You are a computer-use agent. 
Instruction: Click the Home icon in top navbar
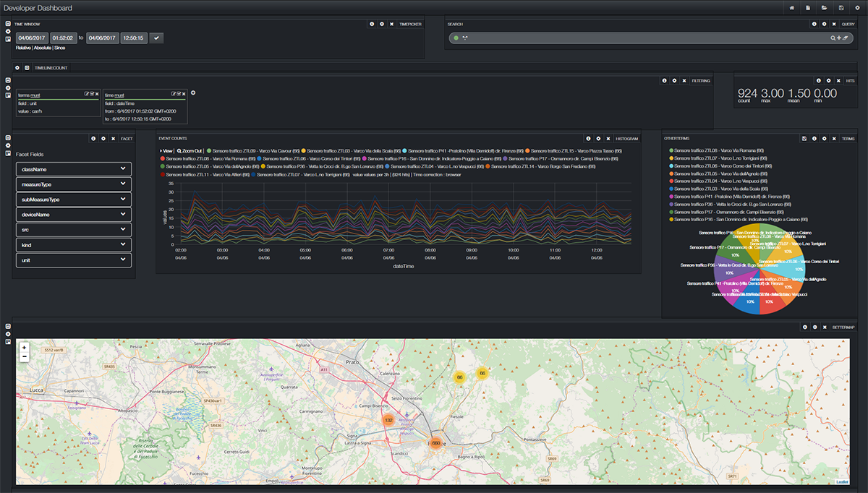[792, 7]
